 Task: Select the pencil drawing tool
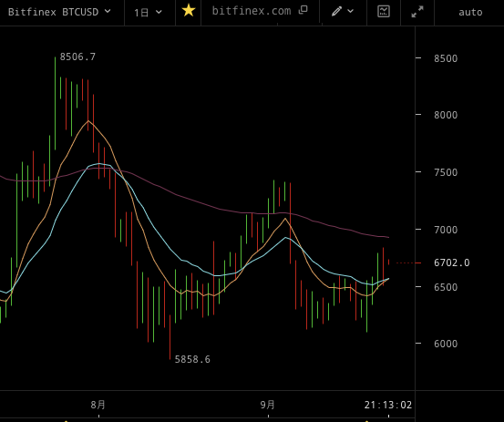click(x=336, y=11)
